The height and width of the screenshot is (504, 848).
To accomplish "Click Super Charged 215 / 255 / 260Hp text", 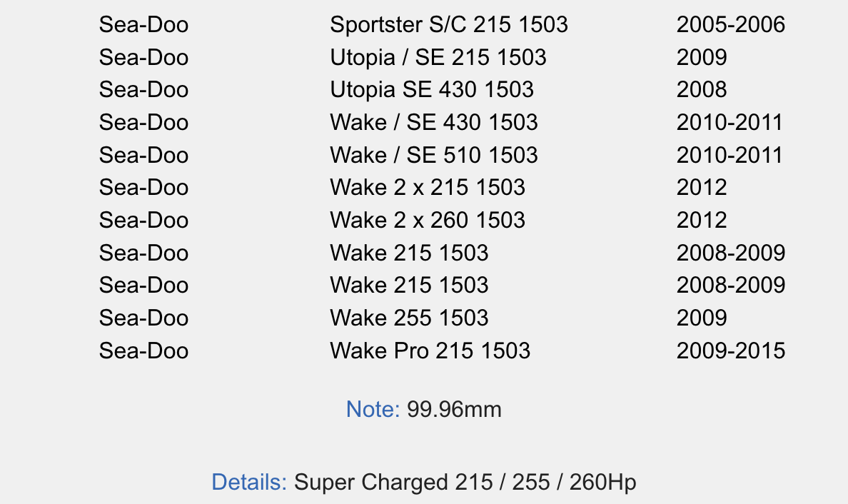I will [x=465, y=482].
